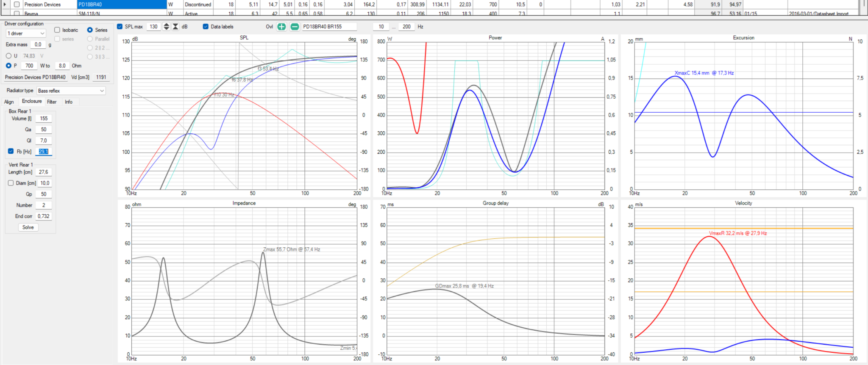Image resolution: width=868 pixels, height=365 pixels.
Task: Click the Vd [cm3] 1191 field
Action: 101,77
